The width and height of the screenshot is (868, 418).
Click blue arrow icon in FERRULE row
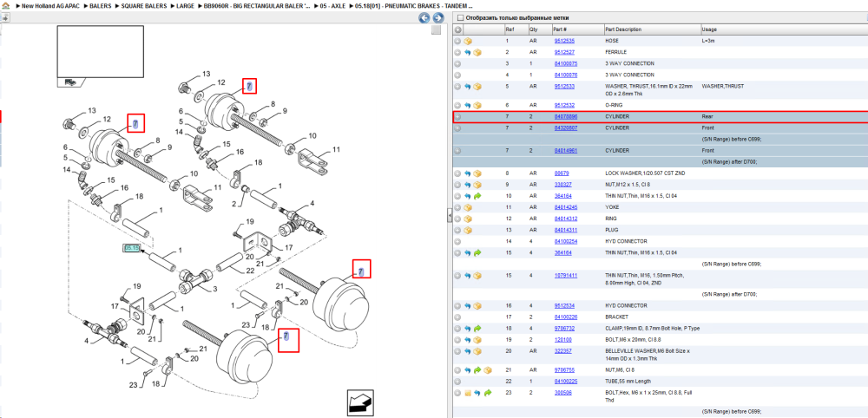468,52
